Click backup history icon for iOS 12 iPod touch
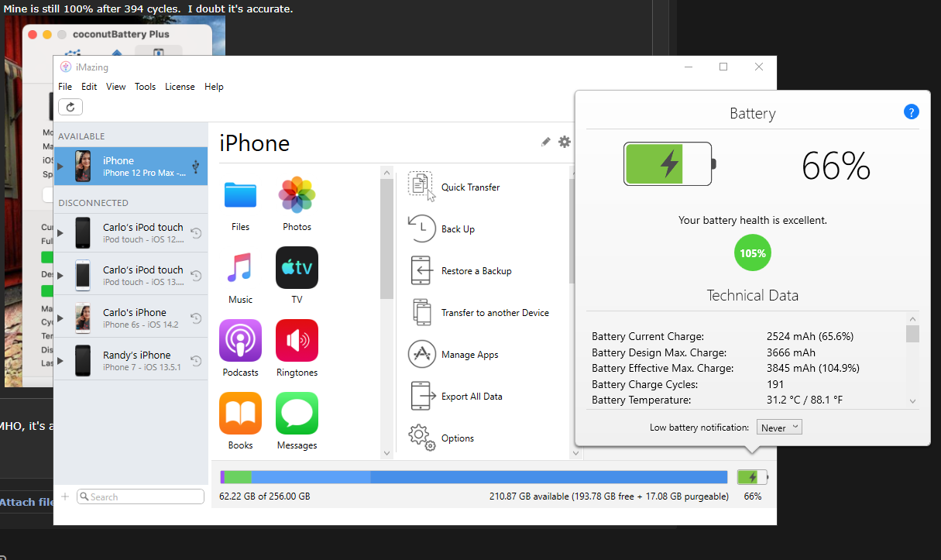 (197, 233)
